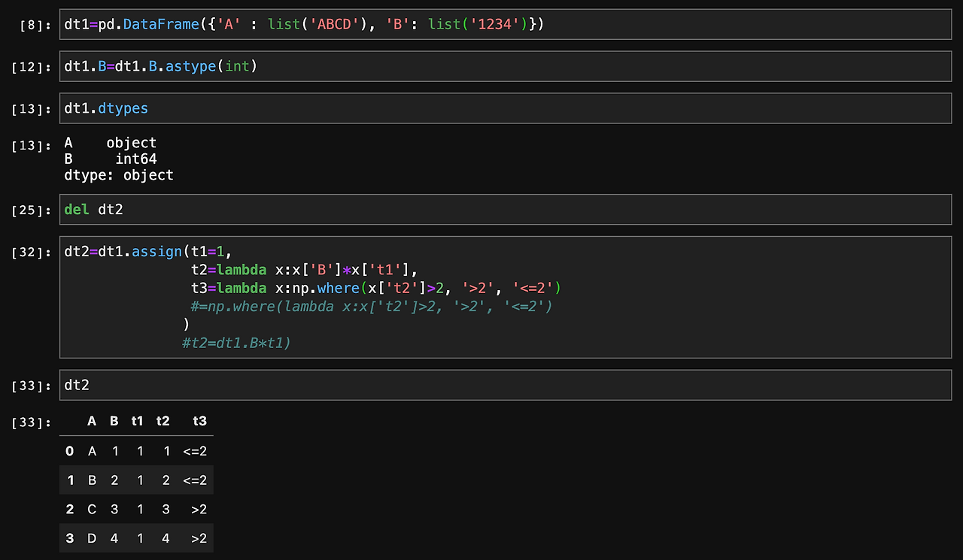Click row index 0 in the table
This screenshot has height=560, width=963.
coord(70,451)
